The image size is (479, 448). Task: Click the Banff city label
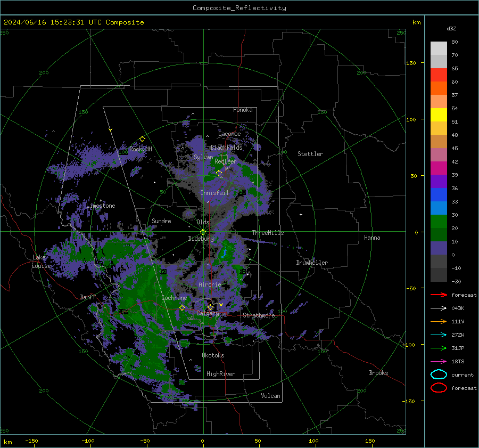click(88, 297)
